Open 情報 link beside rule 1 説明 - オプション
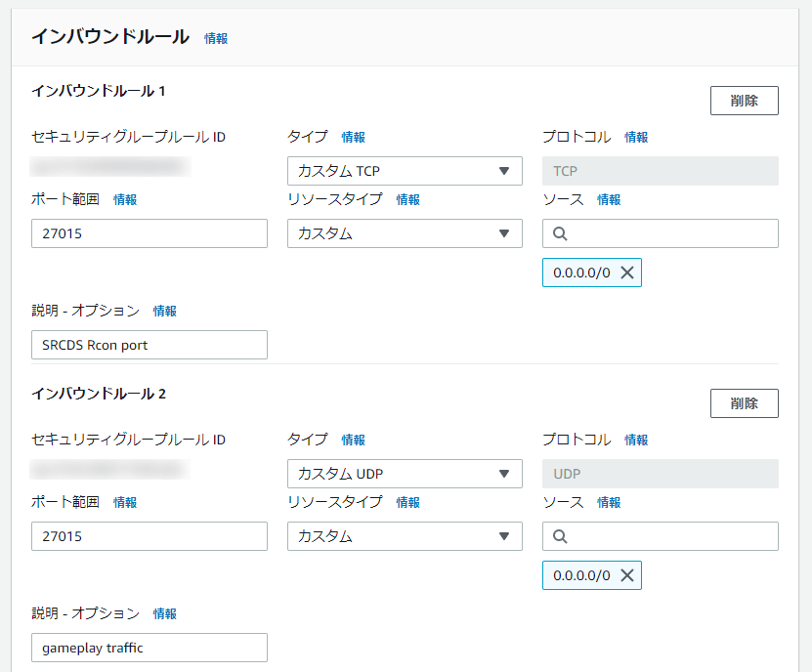Viewport: 812px width, 672px height. pos(165,312)
